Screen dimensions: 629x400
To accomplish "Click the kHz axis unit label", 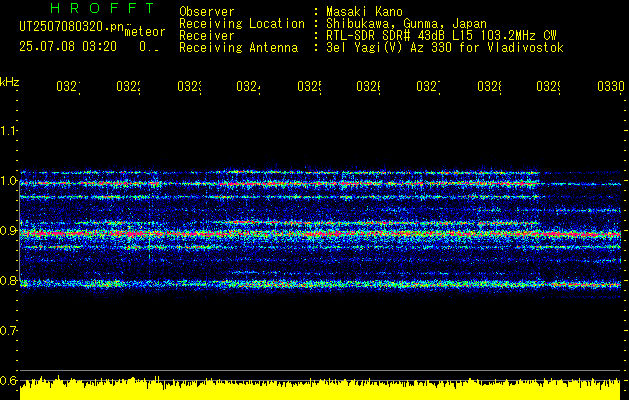I will pyautogui.click(x=10, y=82).
